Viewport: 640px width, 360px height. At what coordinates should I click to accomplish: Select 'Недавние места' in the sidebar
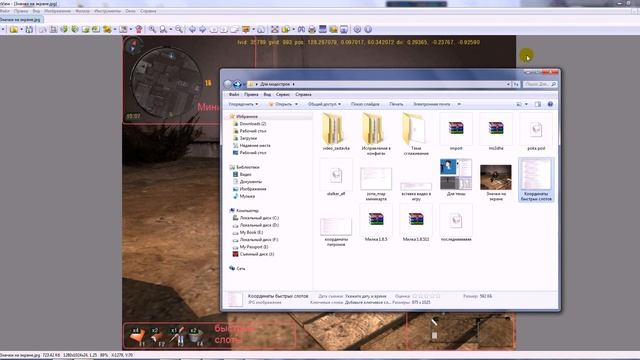coord(251,146)
